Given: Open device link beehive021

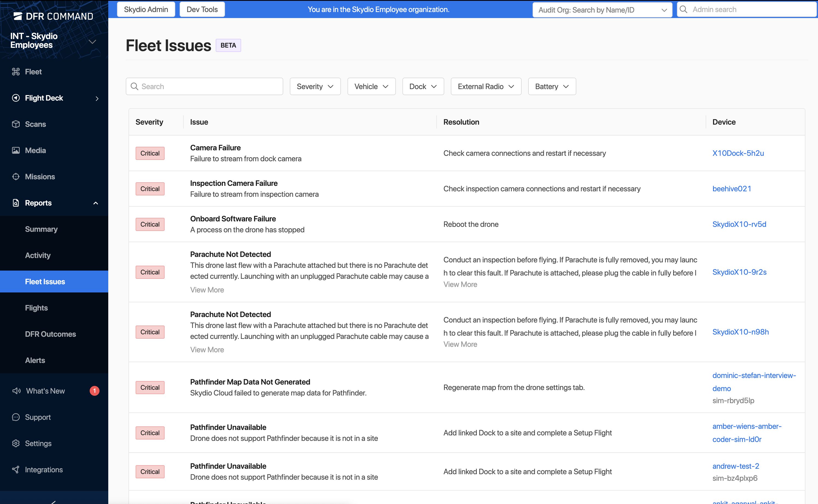Looking at the screenshot, I should (732, 189).
